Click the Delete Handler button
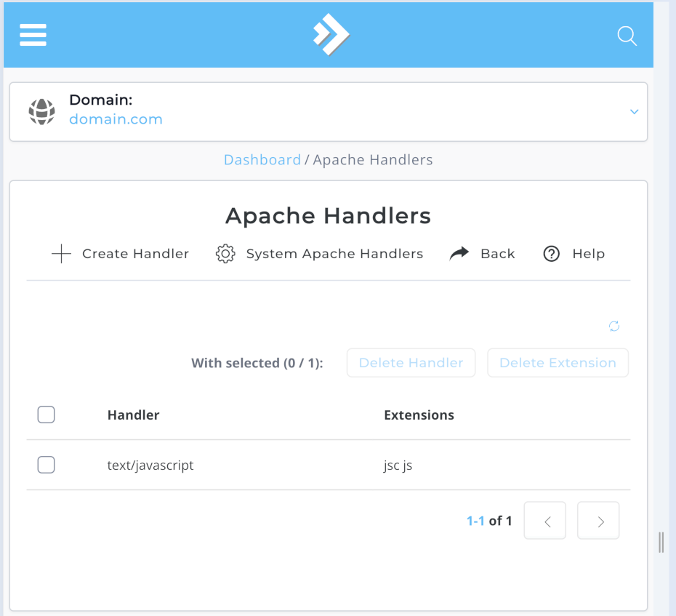This screenshot has height=616, width=676. coord(411,362)
